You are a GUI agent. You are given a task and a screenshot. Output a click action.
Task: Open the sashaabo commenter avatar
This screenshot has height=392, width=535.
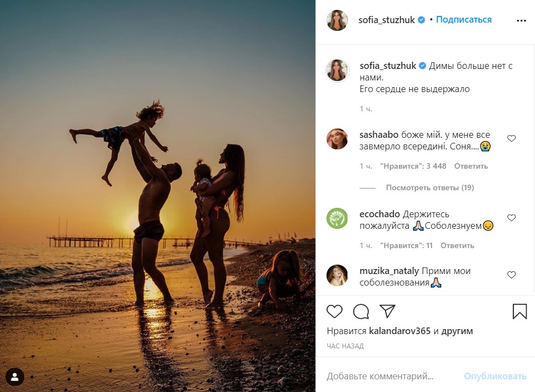click(x=337, y=139)
